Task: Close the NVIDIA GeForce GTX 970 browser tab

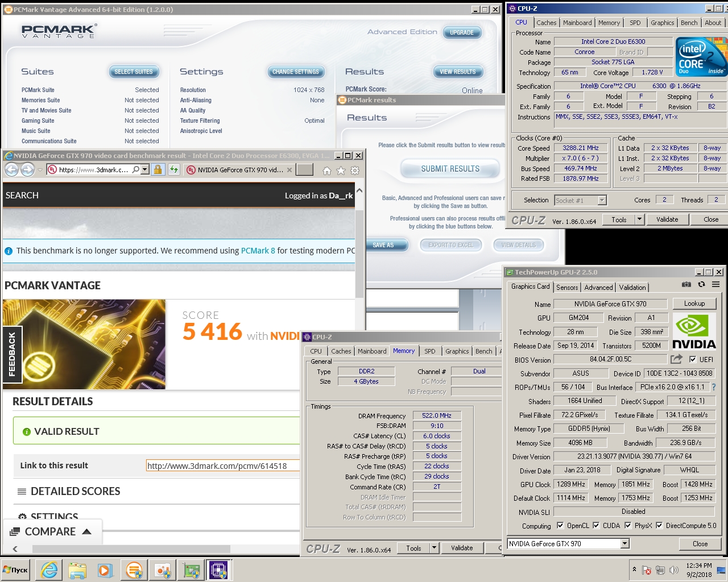Action: coord(289,170)
